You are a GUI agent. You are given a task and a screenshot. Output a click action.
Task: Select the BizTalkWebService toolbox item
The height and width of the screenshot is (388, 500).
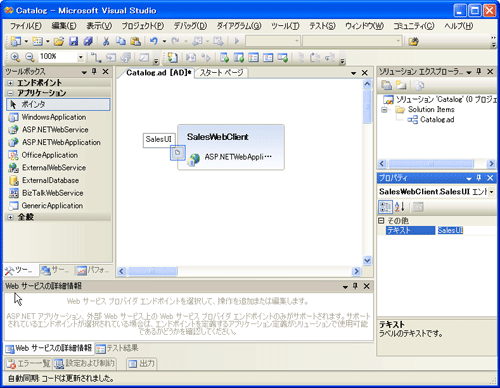(58, 193)
